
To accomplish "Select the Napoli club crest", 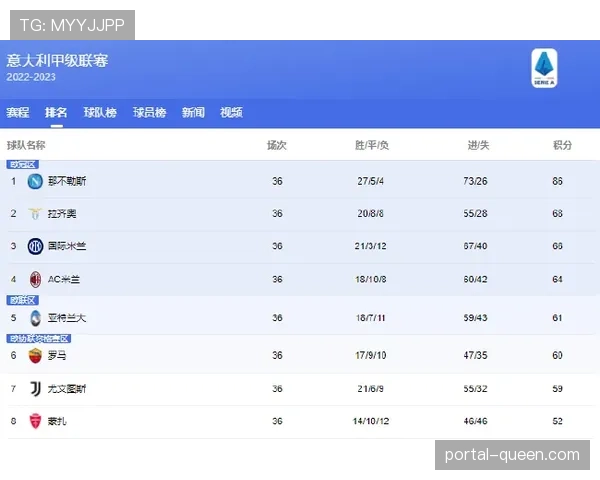I will pos(35,181).
